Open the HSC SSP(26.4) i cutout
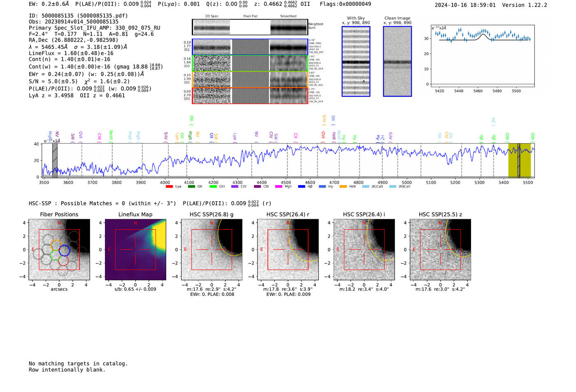The height and width of the screenshot is (392, 576). click(x=364, y=250)
